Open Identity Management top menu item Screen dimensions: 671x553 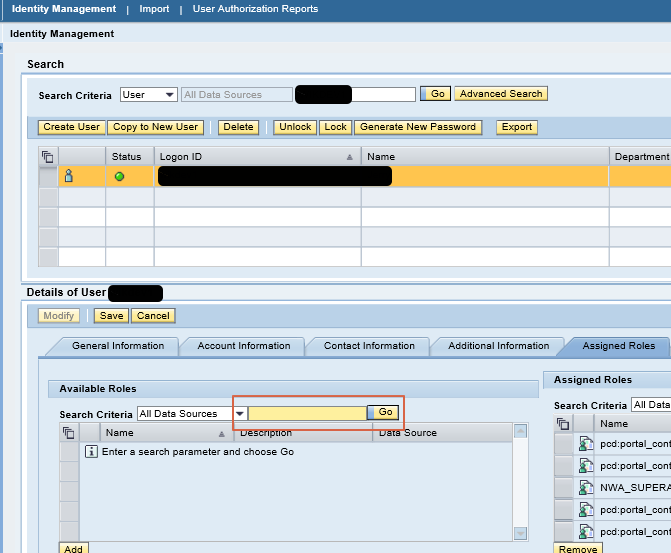64,9
